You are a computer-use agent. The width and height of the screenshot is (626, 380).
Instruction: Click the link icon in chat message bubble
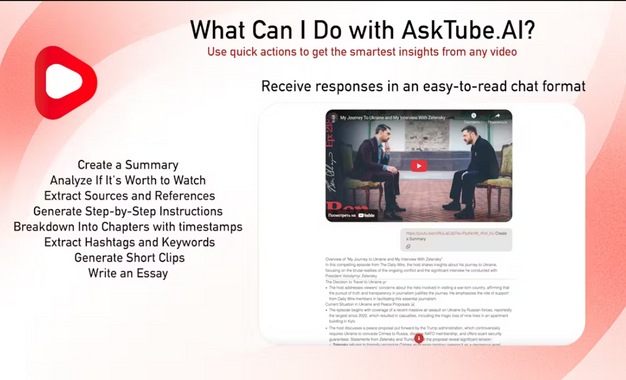pos(408,247)
